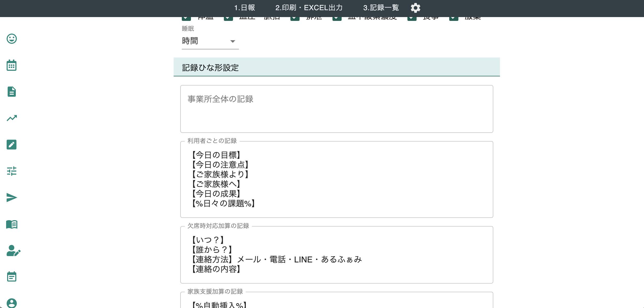Expand the 睡眠 時間 dropdown
644x308 pixels.
click(210, 41)
